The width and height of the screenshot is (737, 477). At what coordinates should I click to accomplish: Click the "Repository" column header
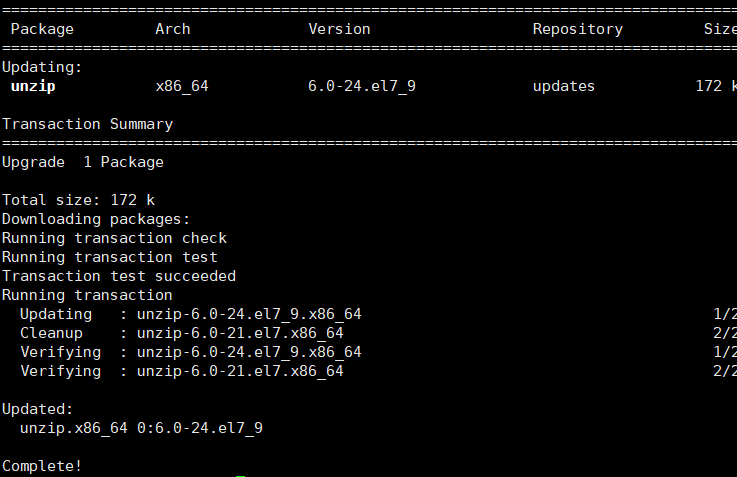click(577, 29)
